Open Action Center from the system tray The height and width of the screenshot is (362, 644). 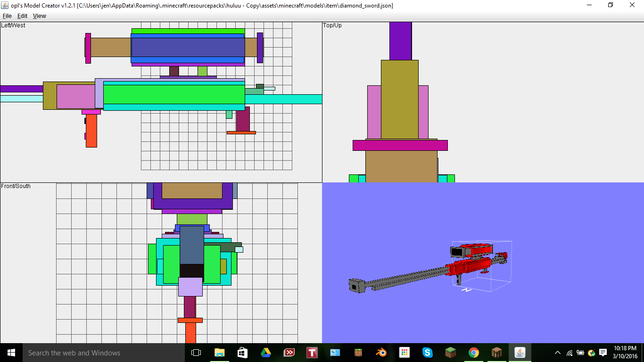coord(603,353)
